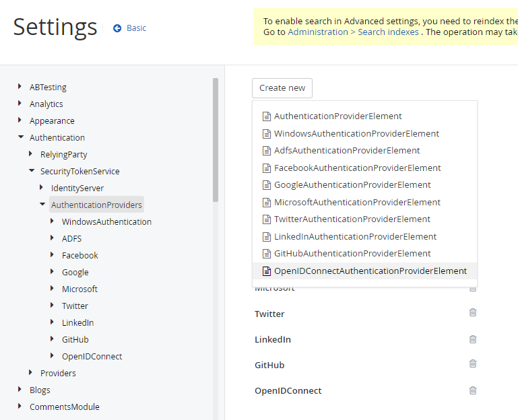
Task: Expand the WindowsAuthentication node arrow
Action: [52, 221]
